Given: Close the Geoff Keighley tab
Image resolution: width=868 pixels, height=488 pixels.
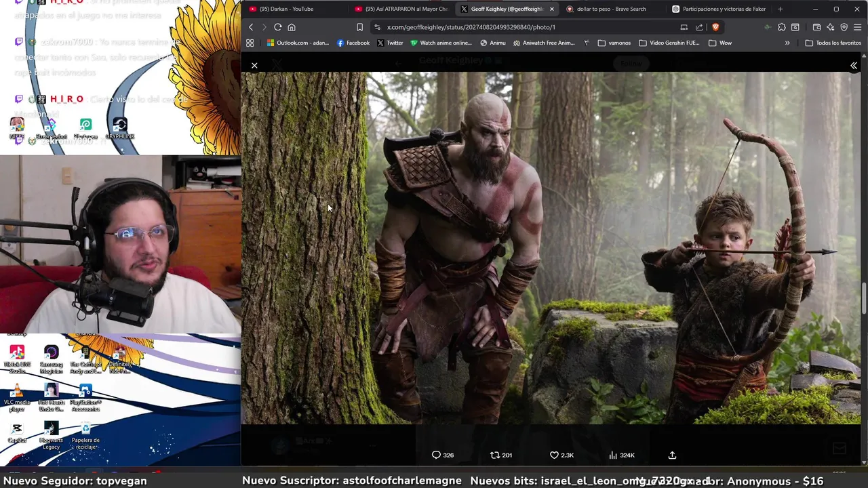Looking at the screenshot, I should pyautogui.click(x=551, y=9).
